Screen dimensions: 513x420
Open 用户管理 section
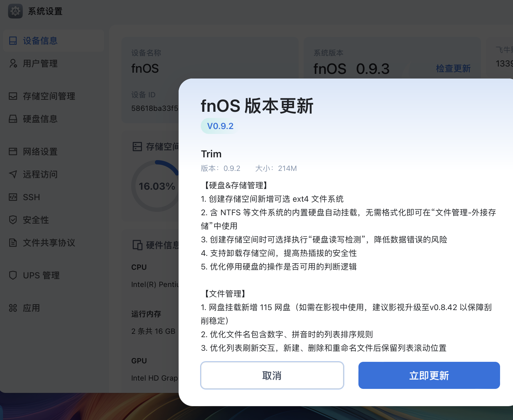(x=54, y=63)
